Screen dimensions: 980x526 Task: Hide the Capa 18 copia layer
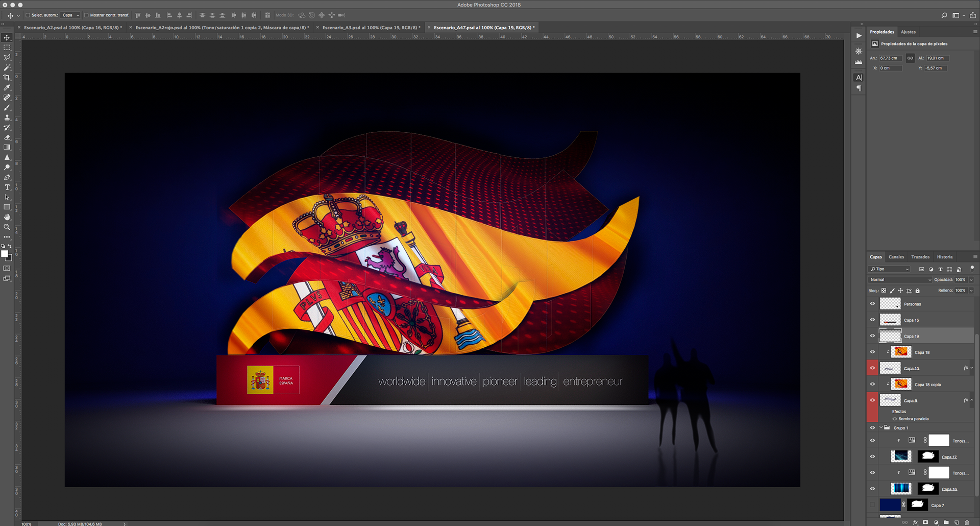[872, 385]
